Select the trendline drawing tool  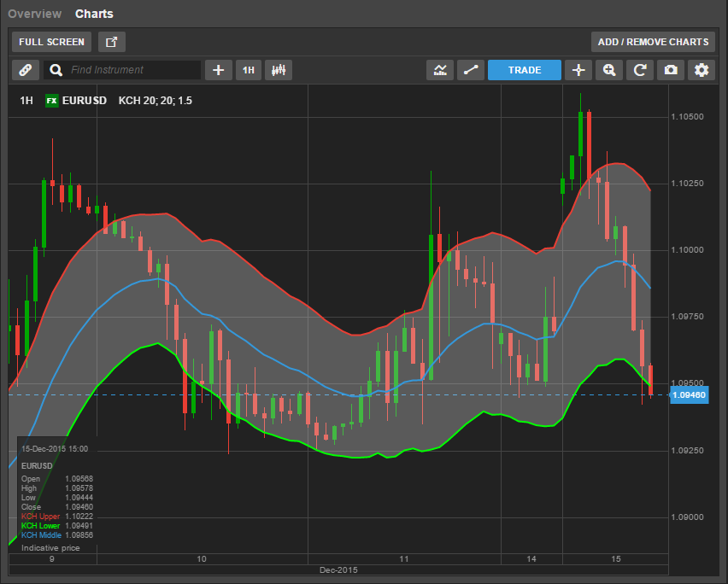point(471,70)
